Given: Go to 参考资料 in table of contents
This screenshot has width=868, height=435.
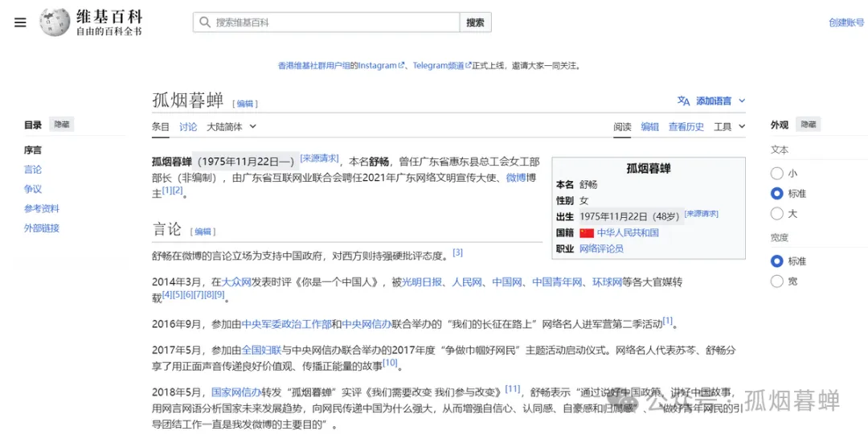Looking at the screenshot, I should [x=42, y=209].
